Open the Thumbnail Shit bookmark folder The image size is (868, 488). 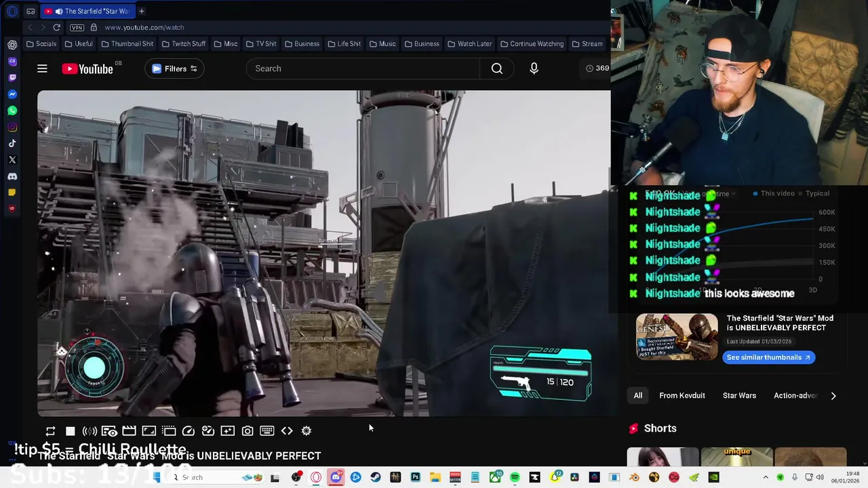(x=127, y=43)
